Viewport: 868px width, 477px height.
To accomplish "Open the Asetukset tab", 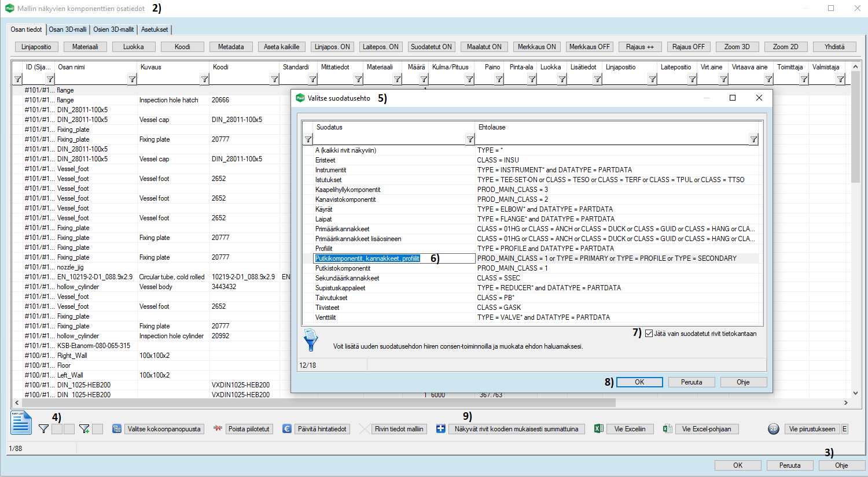I will pos(155,29).
